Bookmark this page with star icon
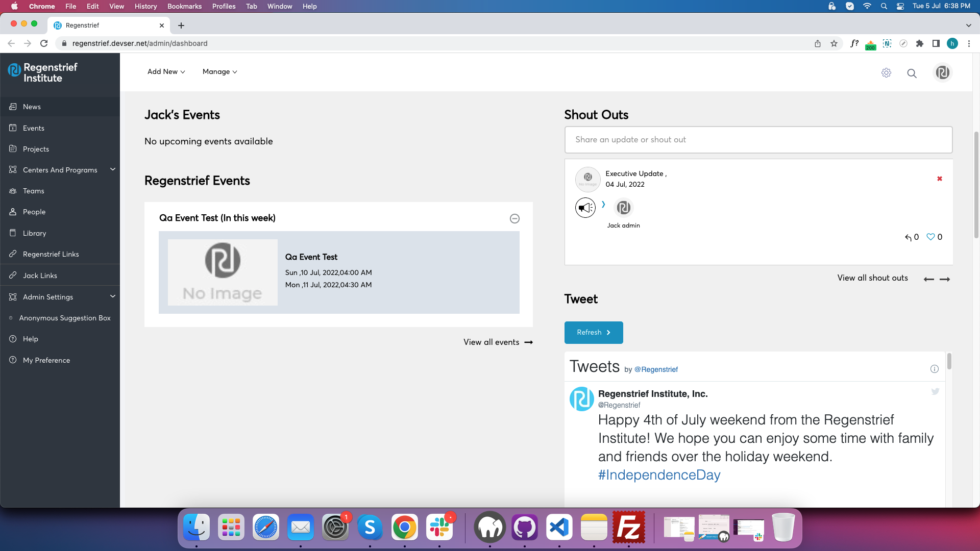Image resolution: width=980 pixels, height=551 pixels. (x=834, y=43)
